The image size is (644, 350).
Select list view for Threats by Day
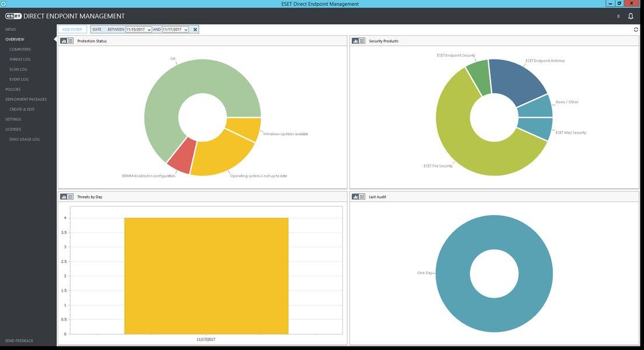(x=70, y=197)
